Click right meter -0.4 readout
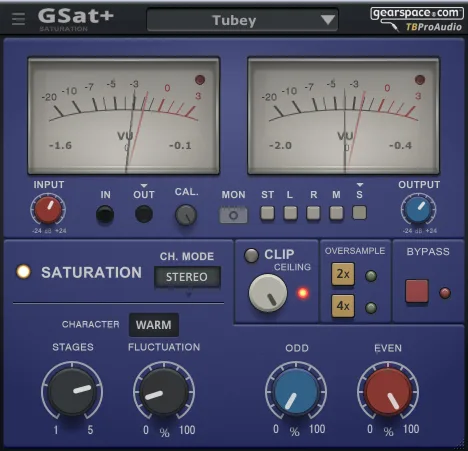This screenshot has width=468, height=451. coord(400,146)
